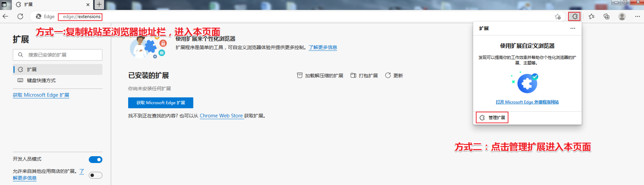Click 管理扩展 in the popup

pyautogui.click(x=492, y=118)
